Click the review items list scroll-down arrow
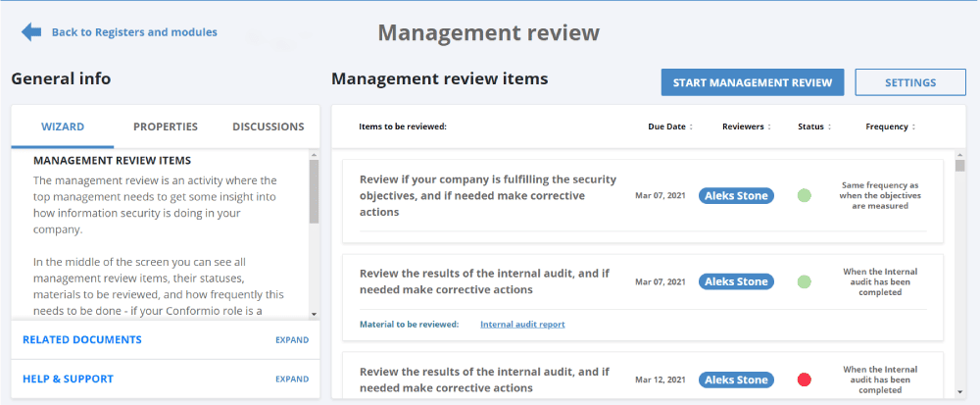The image size is (980, 405). coord(960,392)
